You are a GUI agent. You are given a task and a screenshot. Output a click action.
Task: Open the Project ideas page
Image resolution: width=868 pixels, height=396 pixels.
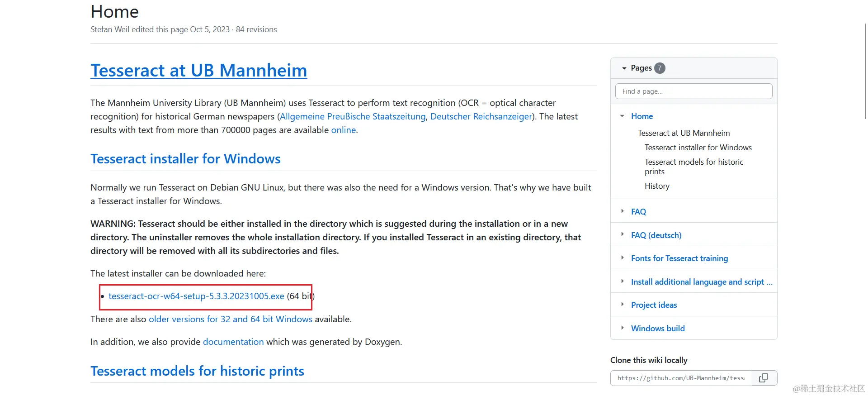(654, 305)
